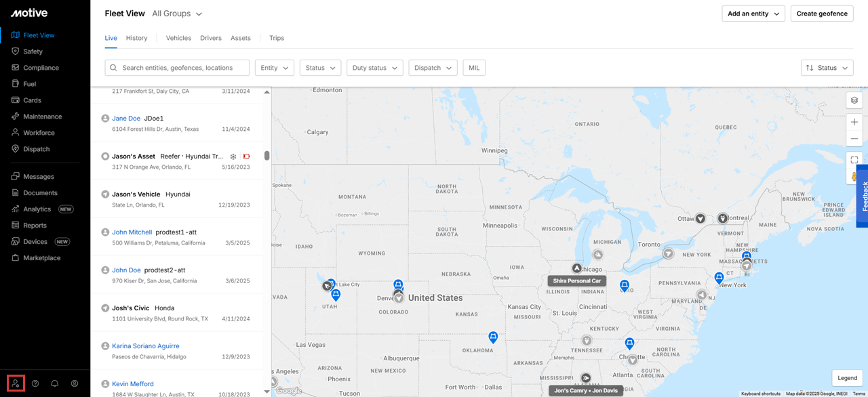Viewport: 868px width, 397px height.
Task: Click the entity list scrollbar thumb
Action: click(267, 156)
